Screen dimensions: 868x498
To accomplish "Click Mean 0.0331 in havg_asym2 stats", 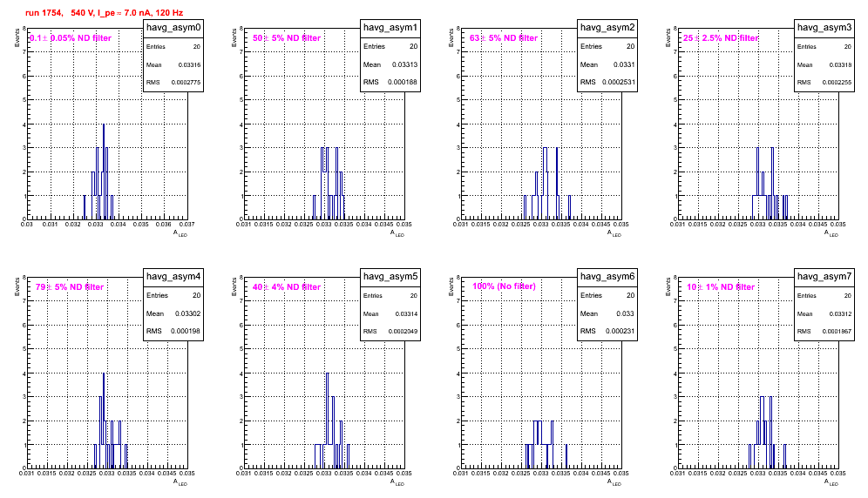I will tap(607, 64).
